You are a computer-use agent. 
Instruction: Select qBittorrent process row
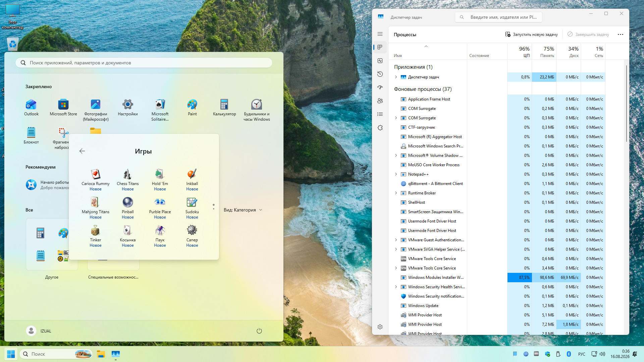point(497,184)
